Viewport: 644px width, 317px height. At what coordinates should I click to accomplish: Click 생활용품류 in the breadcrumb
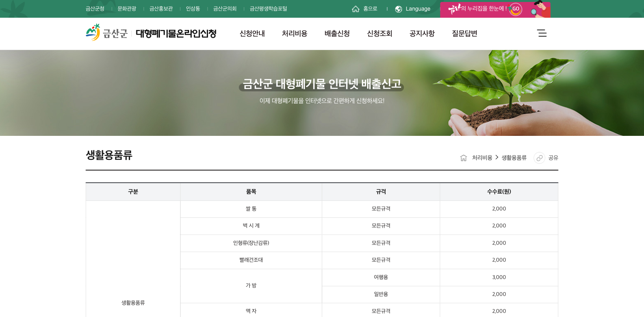[514, 158]
